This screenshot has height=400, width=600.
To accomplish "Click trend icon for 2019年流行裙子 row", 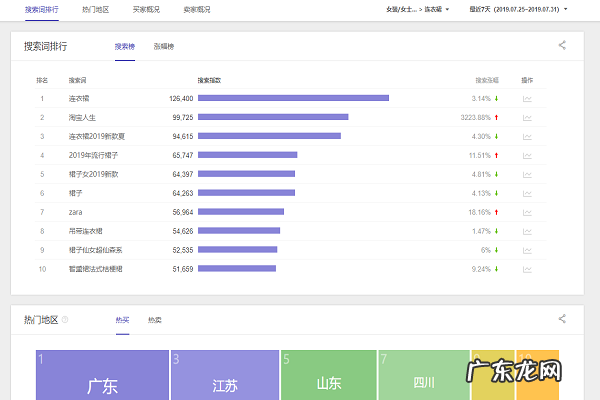I will pos(527,155).
